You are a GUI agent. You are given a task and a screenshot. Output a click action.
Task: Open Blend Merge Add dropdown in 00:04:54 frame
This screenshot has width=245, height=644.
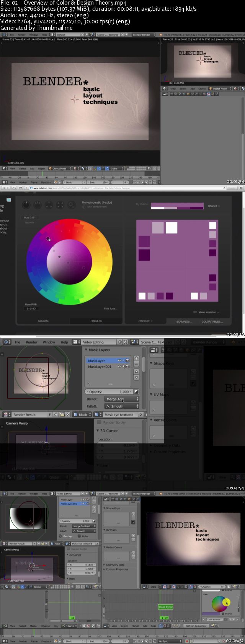click(x=121, y=399)
